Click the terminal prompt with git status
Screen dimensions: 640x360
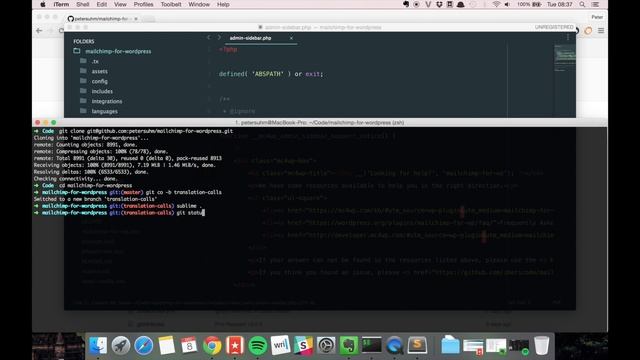[119, 213]
